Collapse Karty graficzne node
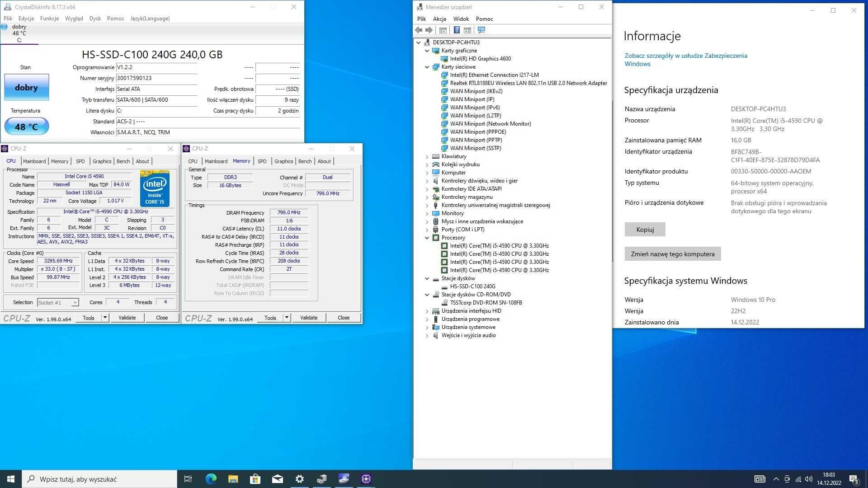Image resolution: width=868 pixels, height=488 pixels. point(427,51)
